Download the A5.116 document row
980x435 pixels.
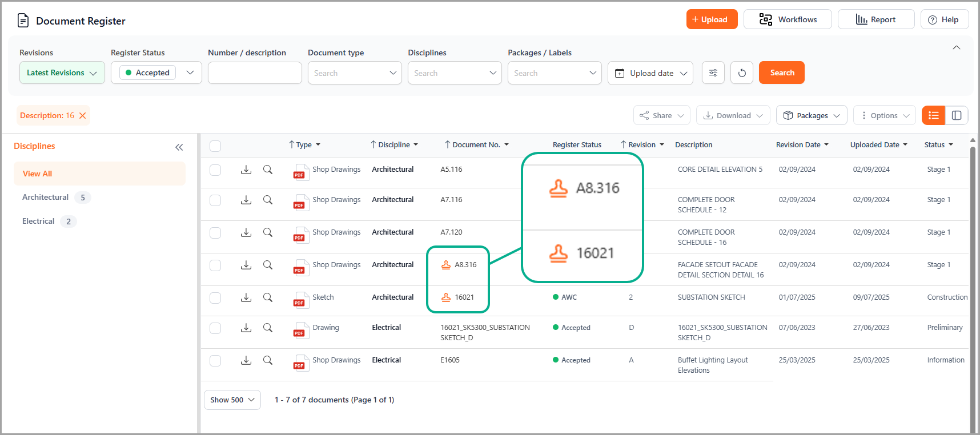(246, 170)
